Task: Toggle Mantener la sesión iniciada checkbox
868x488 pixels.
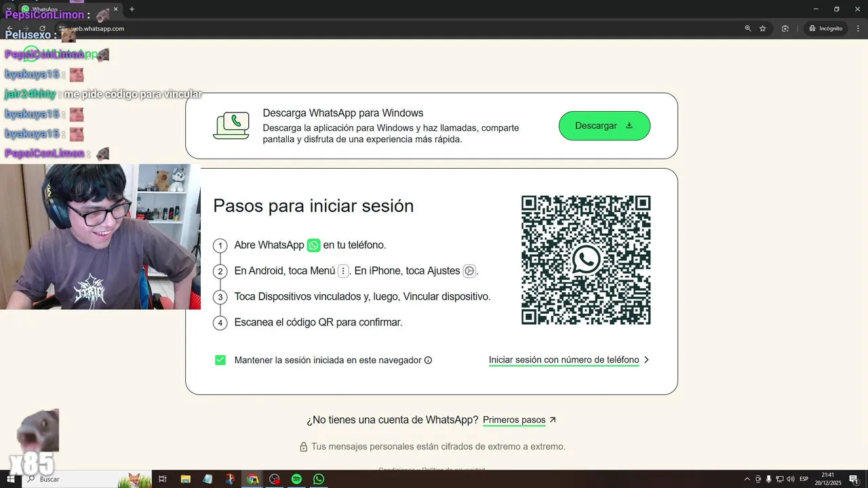Action: [220, 360]
